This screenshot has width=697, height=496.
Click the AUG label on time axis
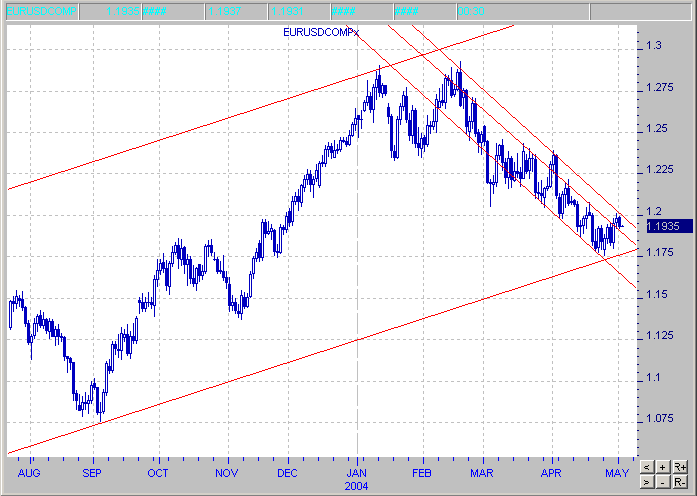pyautogui.click(x=31, y=469)
